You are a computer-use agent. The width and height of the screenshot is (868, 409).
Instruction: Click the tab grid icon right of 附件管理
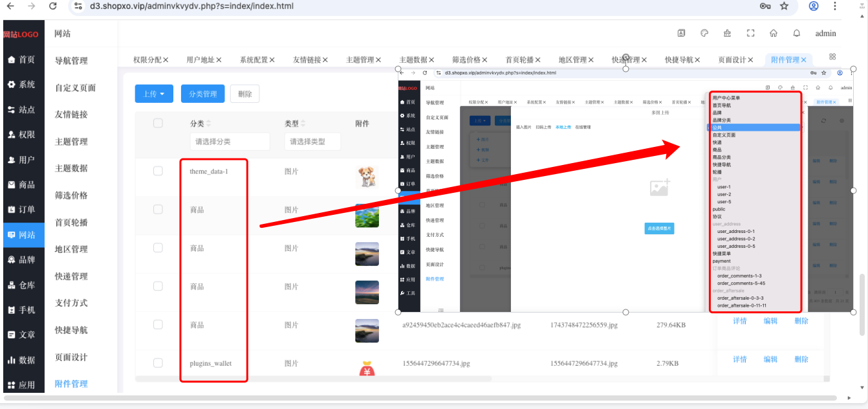[833, 57]
